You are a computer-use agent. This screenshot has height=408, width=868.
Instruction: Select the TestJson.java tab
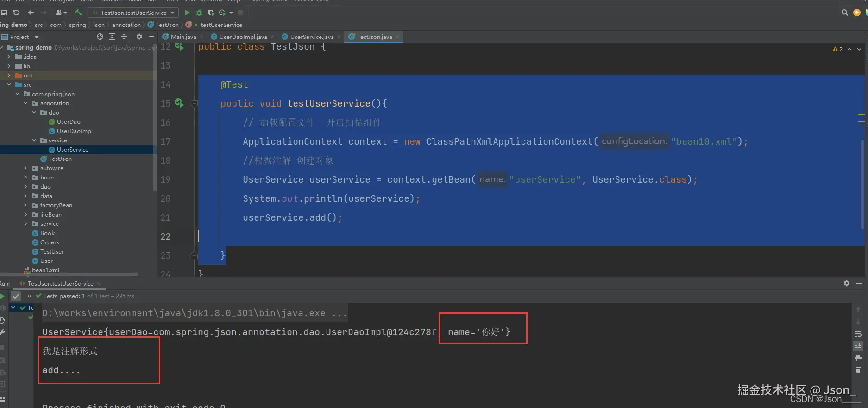click(x=374, y=37)
